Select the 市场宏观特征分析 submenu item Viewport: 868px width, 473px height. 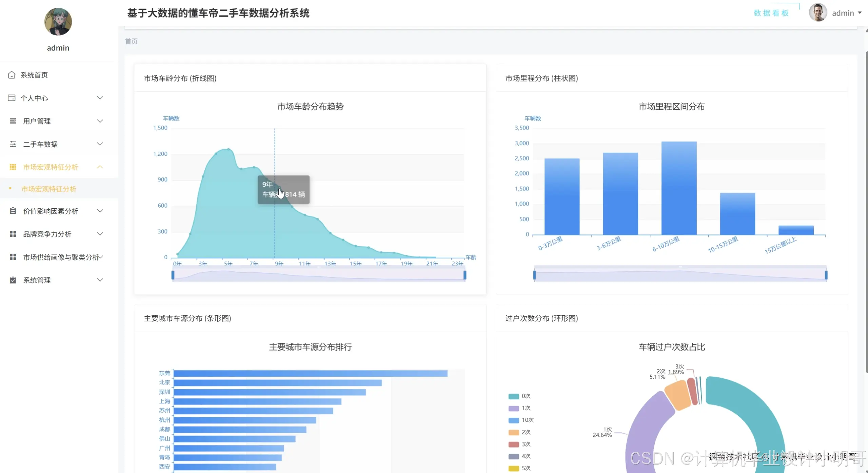pyautogui.click(x=49, y=189)
